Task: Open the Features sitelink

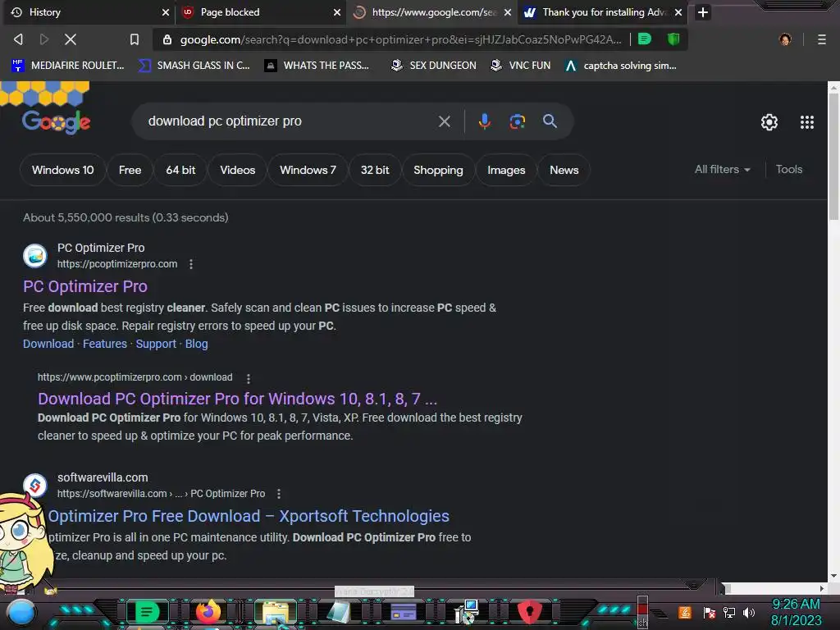Action: 105,344
